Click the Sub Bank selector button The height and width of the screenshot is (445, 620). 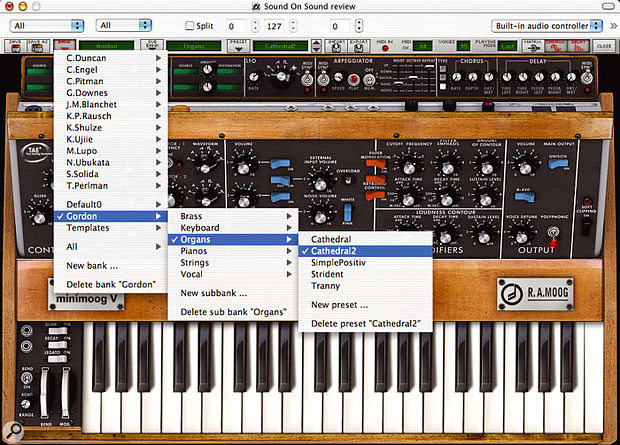click(152, 46)
